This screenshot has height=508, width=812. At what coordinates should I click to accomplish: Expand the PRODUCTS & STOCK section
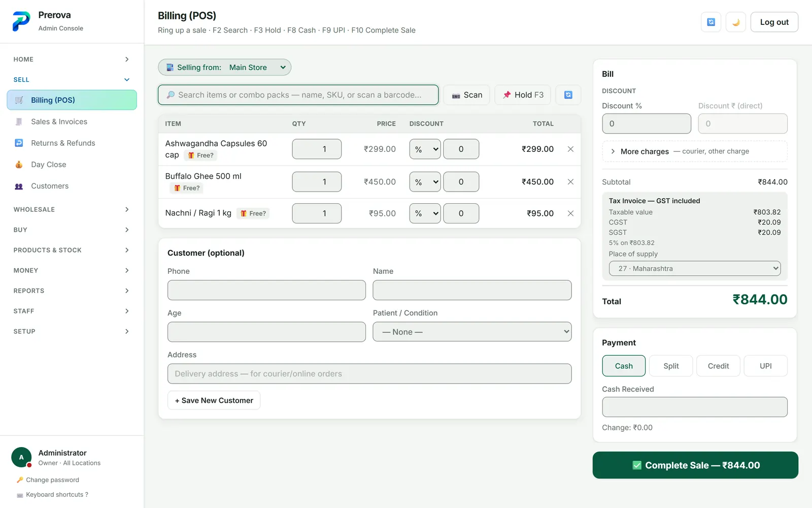pos(72,250)
